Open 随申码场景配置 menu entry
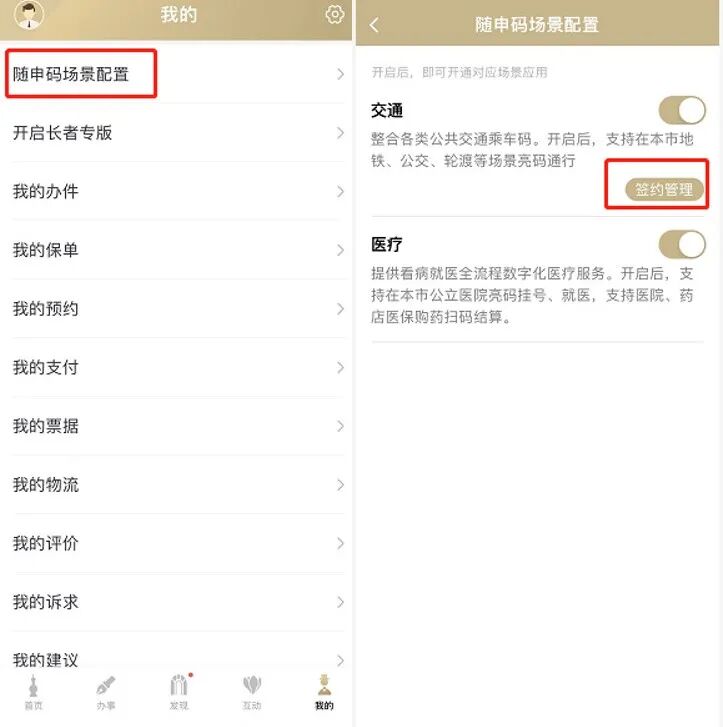 (176, 74)
